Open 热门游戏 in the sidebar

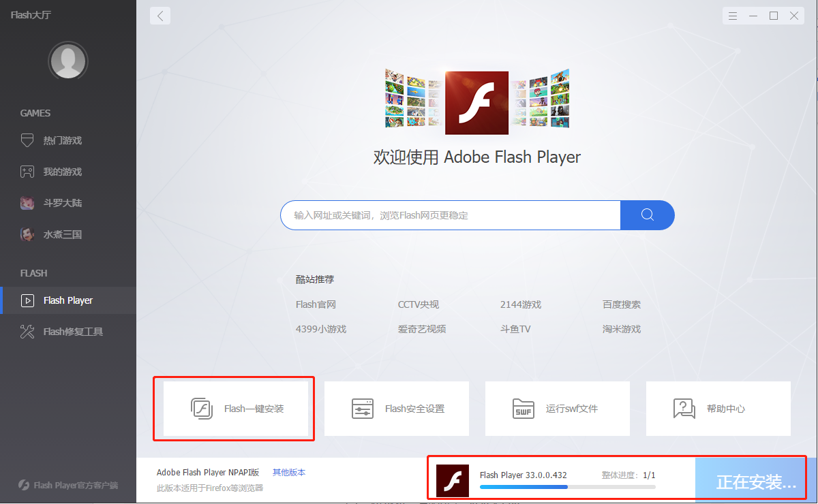(61, 140)
